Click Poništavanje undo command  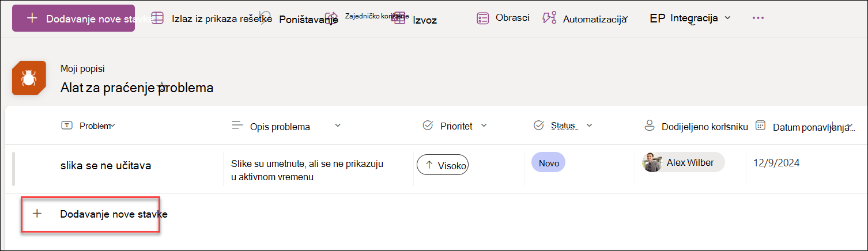(x=308, y=19)
